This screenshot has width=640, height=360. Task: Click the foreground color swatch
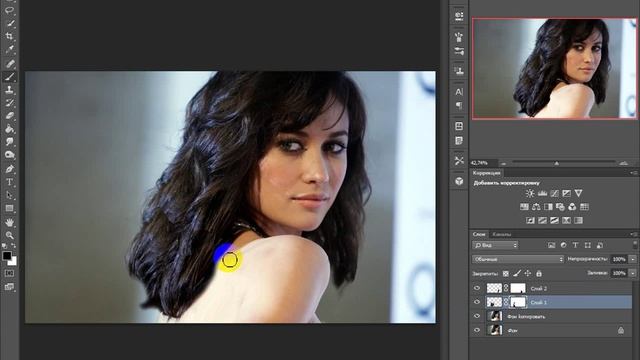coord(7,256)
